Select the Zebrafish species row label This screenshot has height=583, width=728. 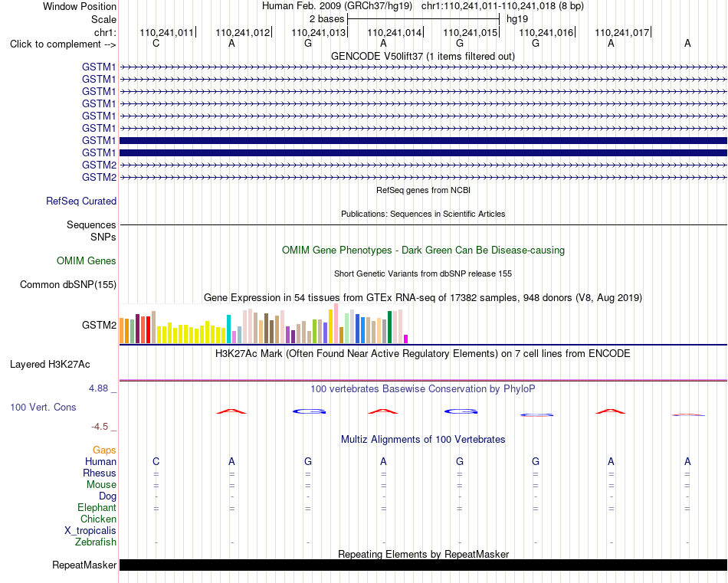pyautogui.click(x=96, y=542)
